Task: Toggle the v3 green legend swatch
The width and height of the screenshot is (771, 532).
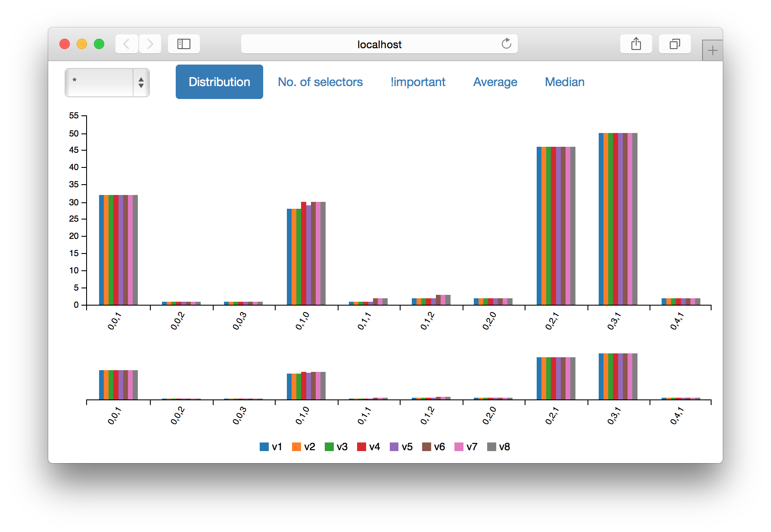Action: 329,447
